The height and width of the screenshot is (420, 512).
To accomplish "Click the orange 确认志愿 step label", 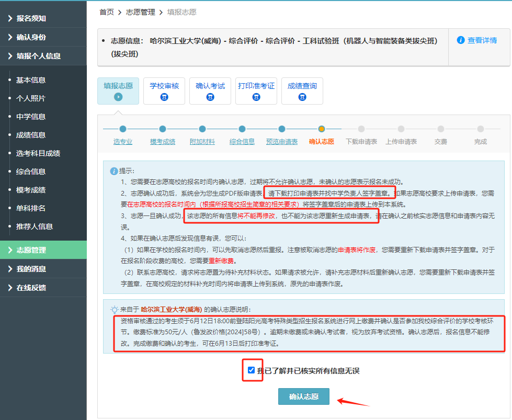I will [x=322, y=142].
